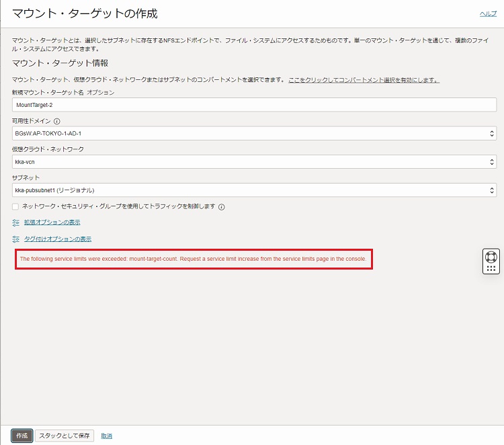The height and width of the screenshot is (445, 504).
Task: Click the マウント・ターゲット情報 section heading
Action: [x=60, y=63]
